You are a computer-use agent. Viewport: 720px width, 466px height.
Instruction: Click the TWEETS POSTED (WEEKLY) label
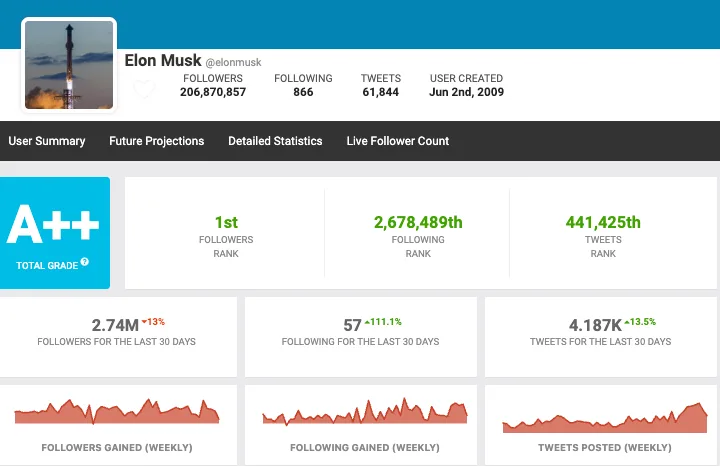[x=605, y=448]
